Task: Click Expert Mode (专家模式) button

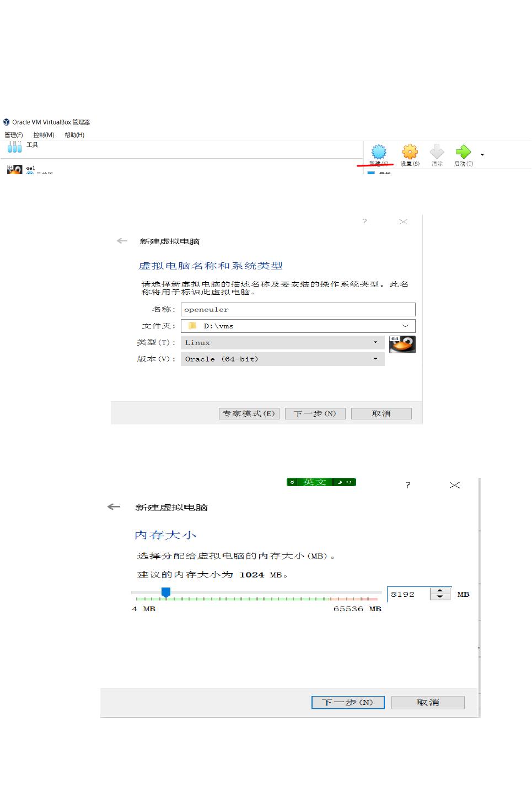Action: (x=249, y=413)
